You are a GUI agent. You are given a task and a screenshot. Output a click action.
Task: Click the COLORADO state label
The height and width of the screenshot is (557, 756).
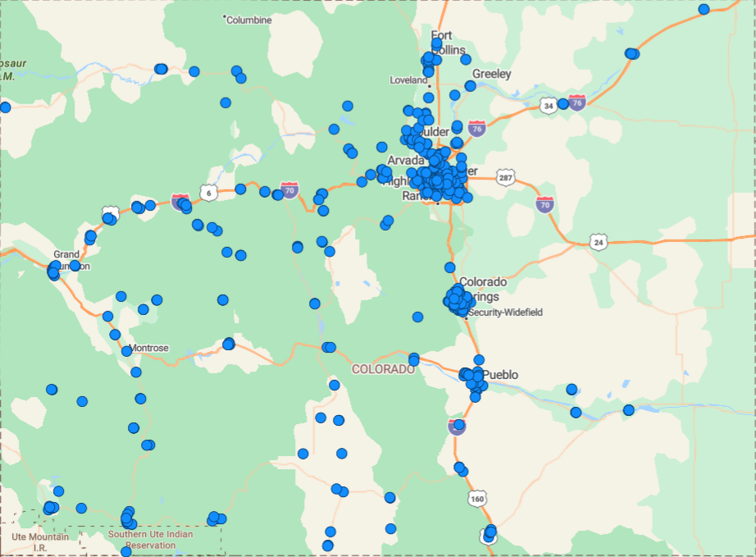(383, 369)
